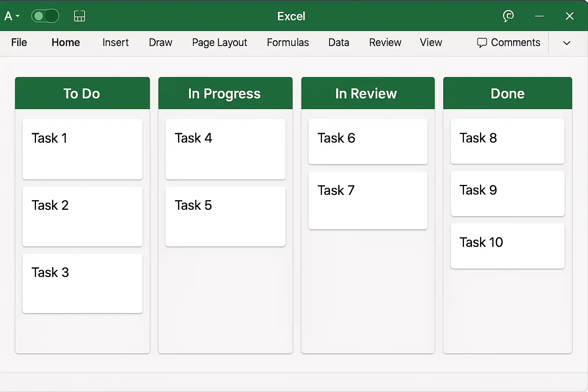Open the Review tab
The image size is (588, 392).
[x=385, y=42]
